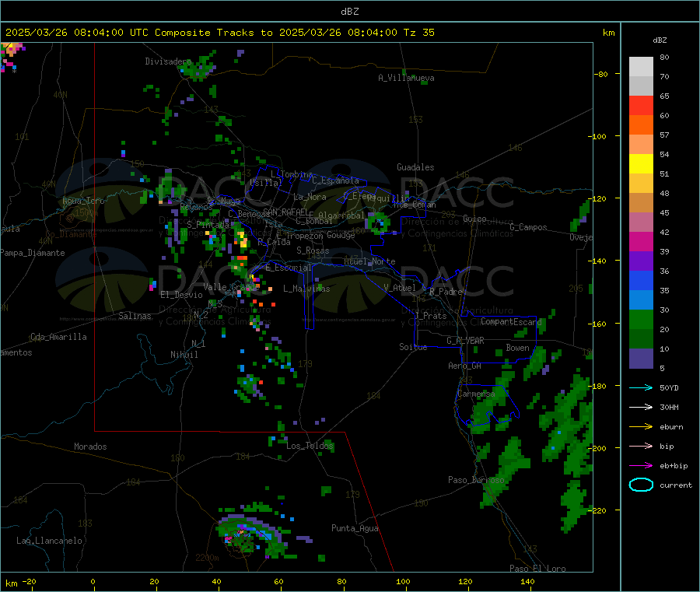
Task: Click the Carmensa map label
Action: point(476,394)
